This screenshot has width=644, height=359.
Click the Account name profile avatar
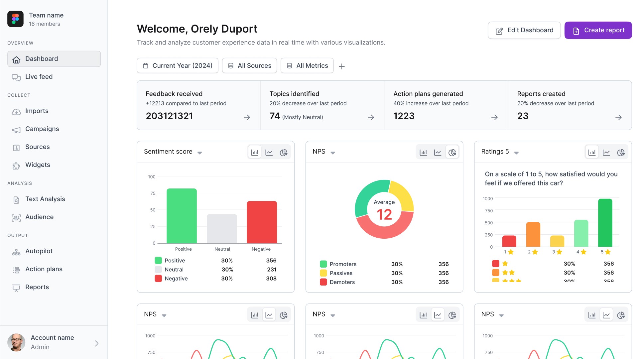pyautogui.click(x=16, y=342)
